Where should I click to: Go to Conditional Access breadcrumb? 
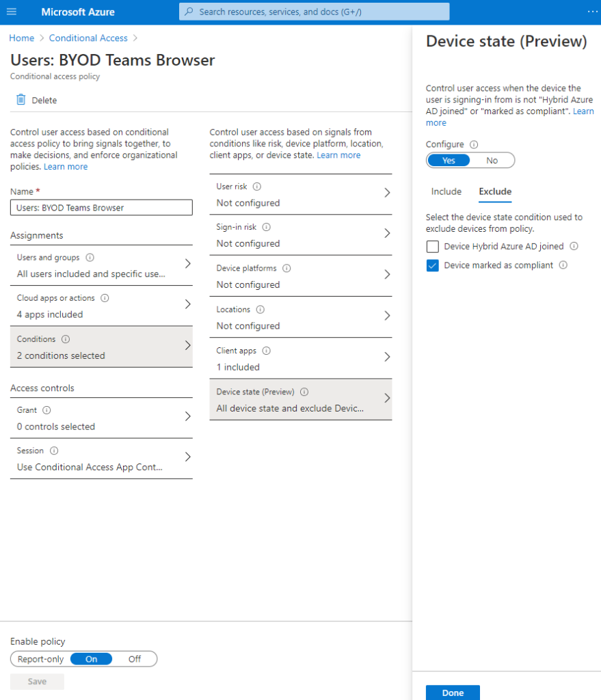click(88, 38)
